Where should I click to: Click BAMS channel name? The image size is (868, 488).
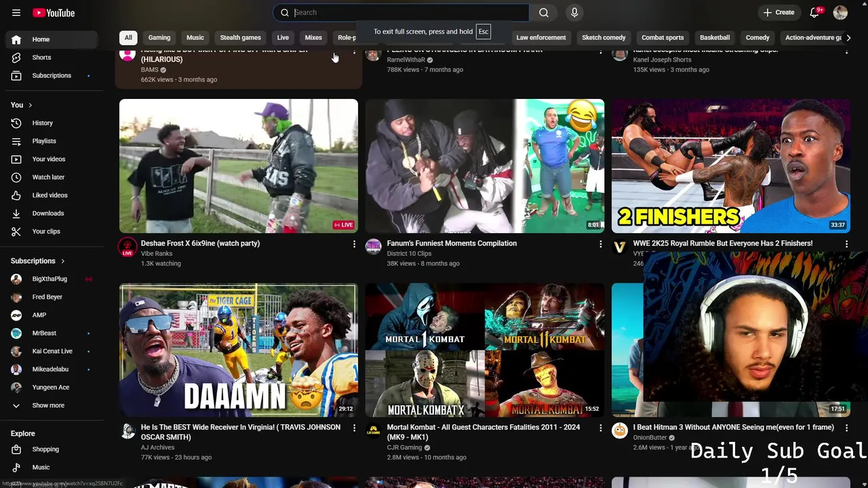click(x=149, y=70)
